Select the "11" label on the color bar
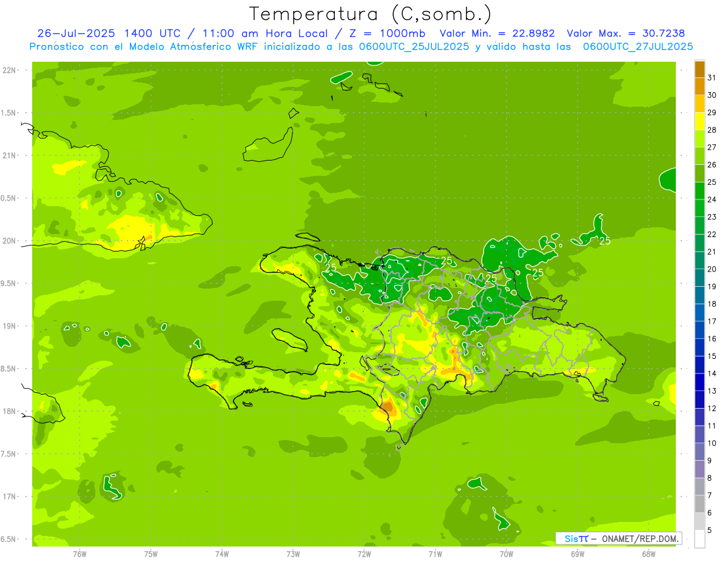 712,426
